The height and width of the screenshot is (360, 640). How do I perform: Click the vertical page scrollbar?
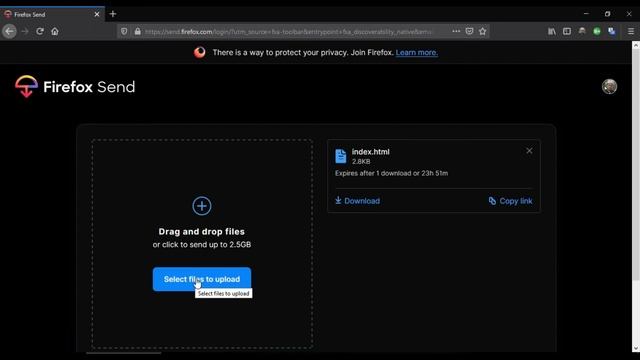[x=636, y=163]
